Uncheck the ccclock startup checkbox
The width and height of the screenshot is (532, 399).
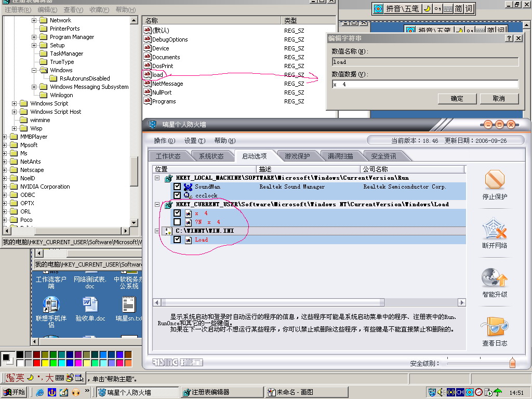point(177,195)
